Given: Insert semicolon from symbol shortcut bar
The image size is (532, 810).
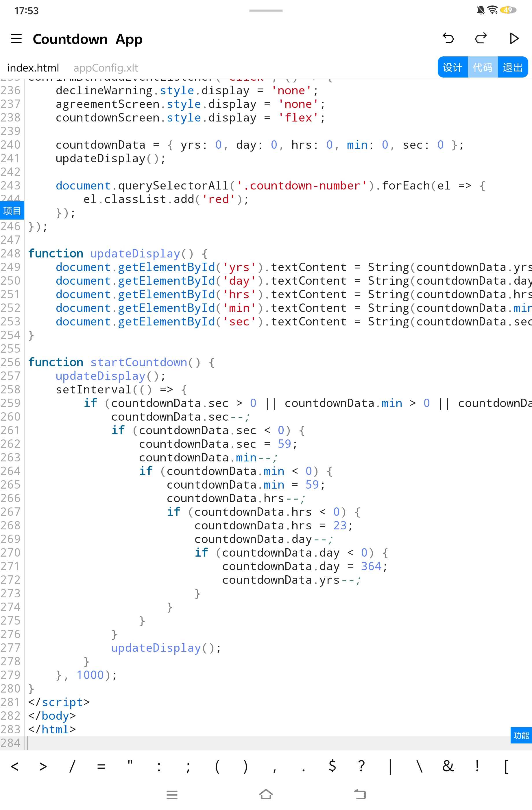Looking at the screenshot, I should click(188, 766).
